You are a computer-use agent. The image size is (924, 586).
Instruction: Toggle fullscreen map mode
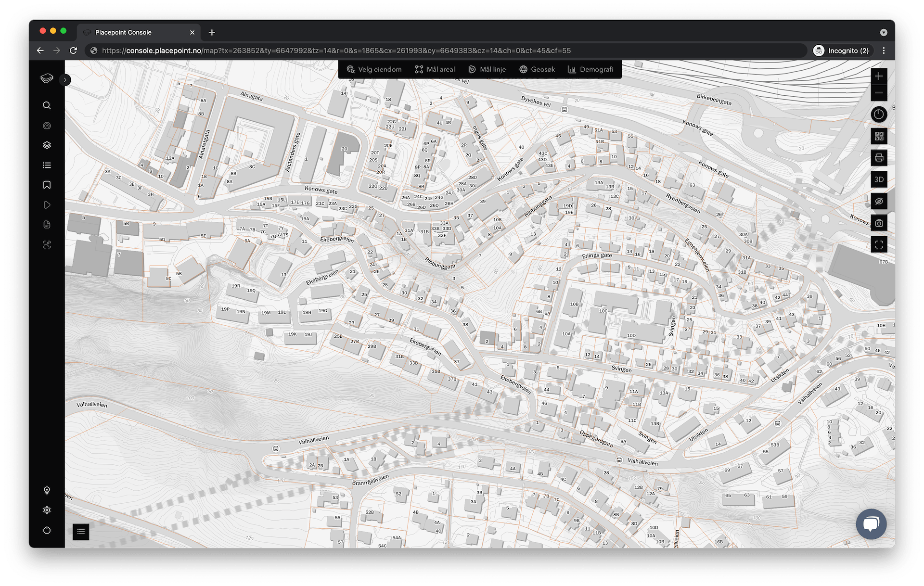pyautogui.click(x=879, y=245)
